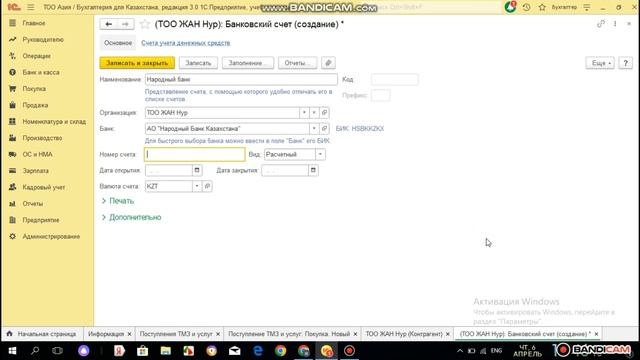
Task: Open Windows taskbar search
Action: (x=35, y=351)
